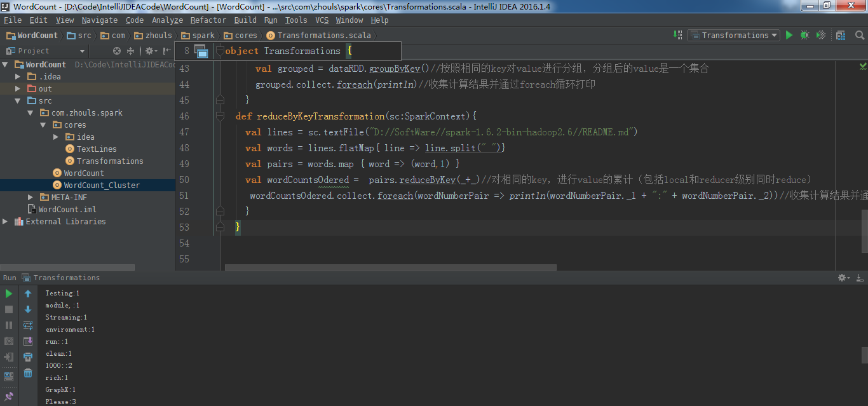
Task: Open the Transformations run configuration dropdown
Action: 733,36
